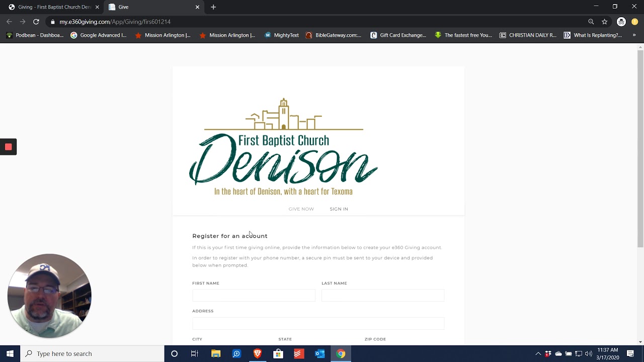Open Microsoft Store from the taskbar

point(278,353)
